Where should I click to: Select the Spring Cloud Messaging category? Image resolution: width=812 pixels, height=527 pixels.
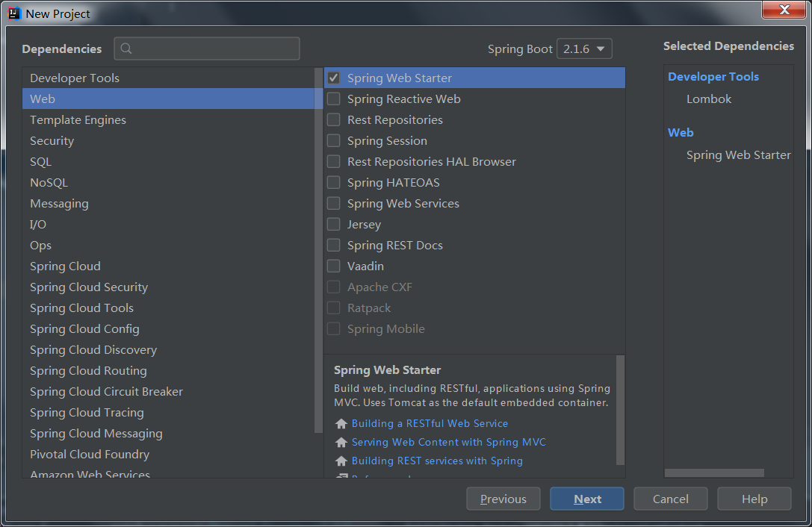click(168, 433)
